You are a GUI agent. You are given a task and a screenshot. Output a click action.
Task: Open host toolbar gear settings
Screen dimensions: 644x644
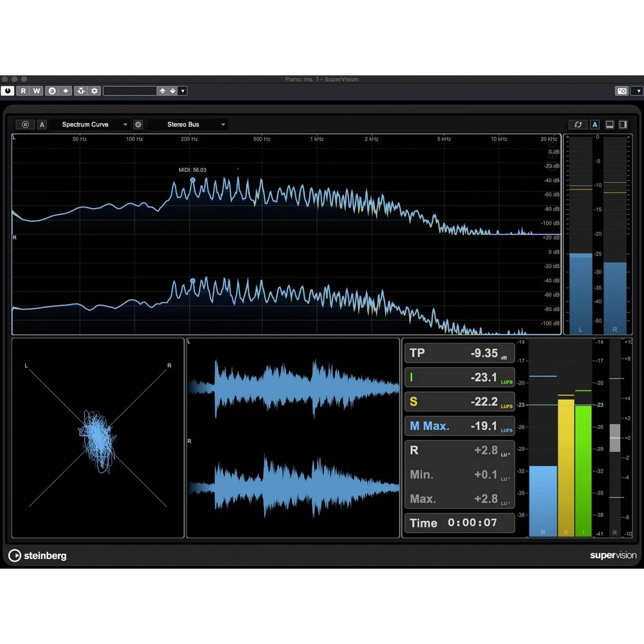(95, 91)
